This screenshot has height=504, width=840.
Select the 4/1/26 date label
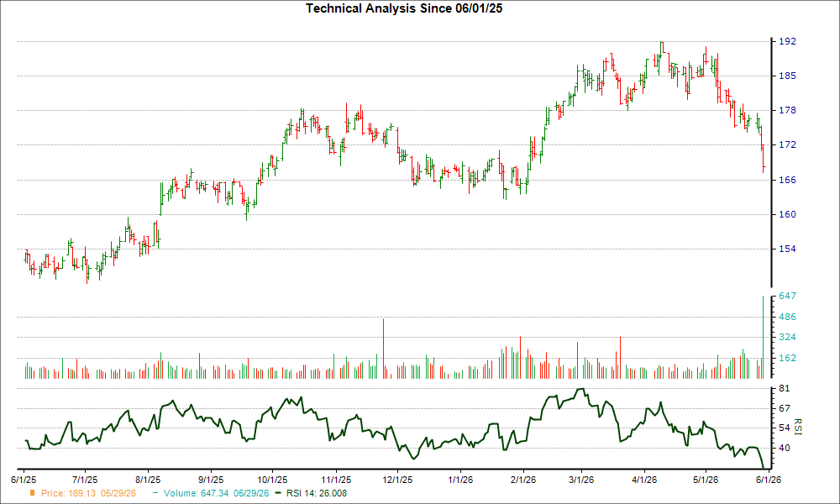644,480
